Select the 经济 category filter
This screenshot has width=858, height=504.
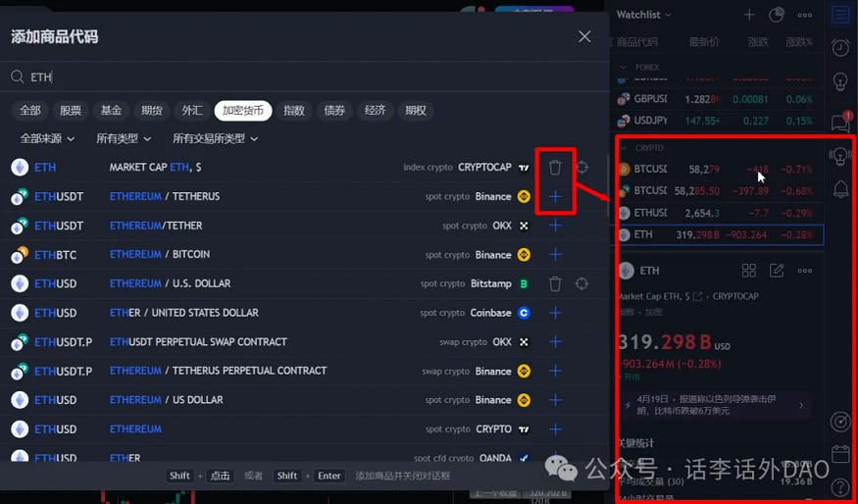(x=375, y=111)
